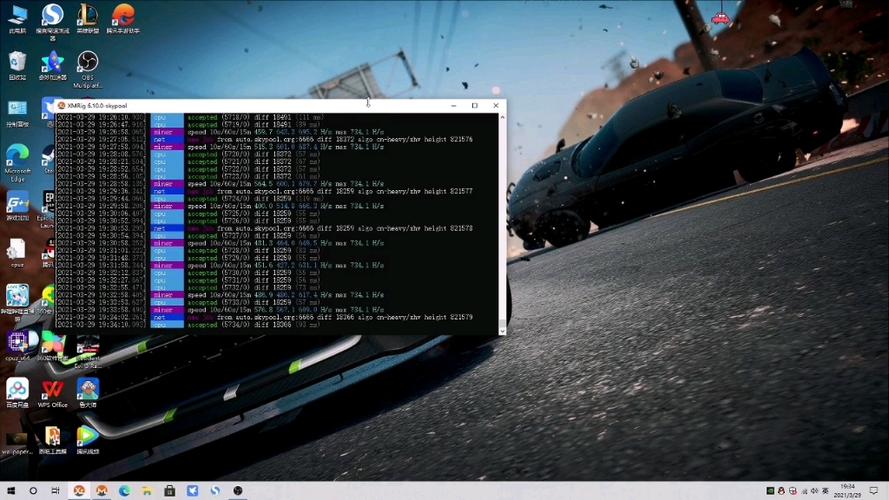The width and height of the screenshot is (889, 500).
Task: Open the XMRig window system menu icon
Action: pyautogui.click(x=61, y=106)
